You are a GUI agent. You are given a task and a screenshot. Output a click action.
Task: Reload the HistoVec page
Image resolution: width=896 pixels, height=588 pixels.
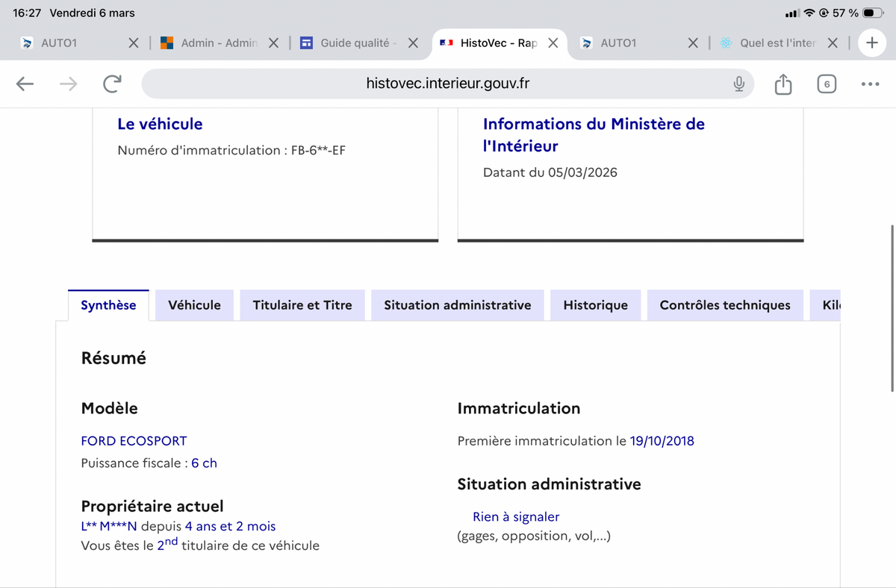coord(112,84)
